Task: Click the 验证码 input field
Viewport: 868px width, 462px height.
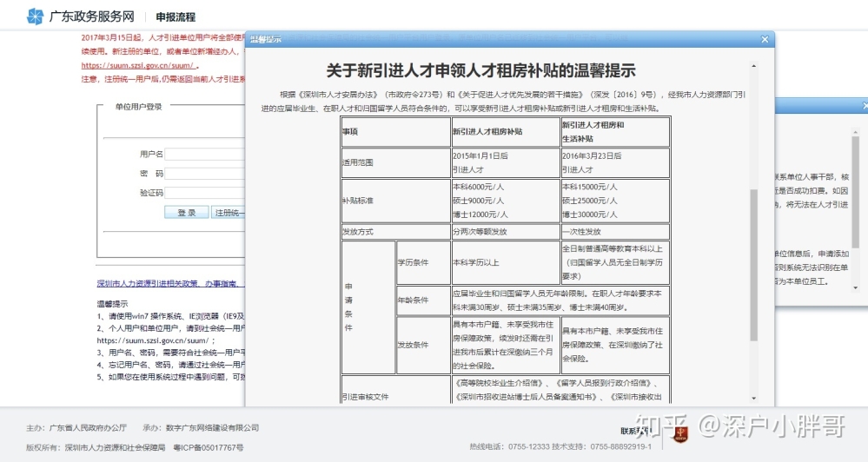Action: [204, 193]
